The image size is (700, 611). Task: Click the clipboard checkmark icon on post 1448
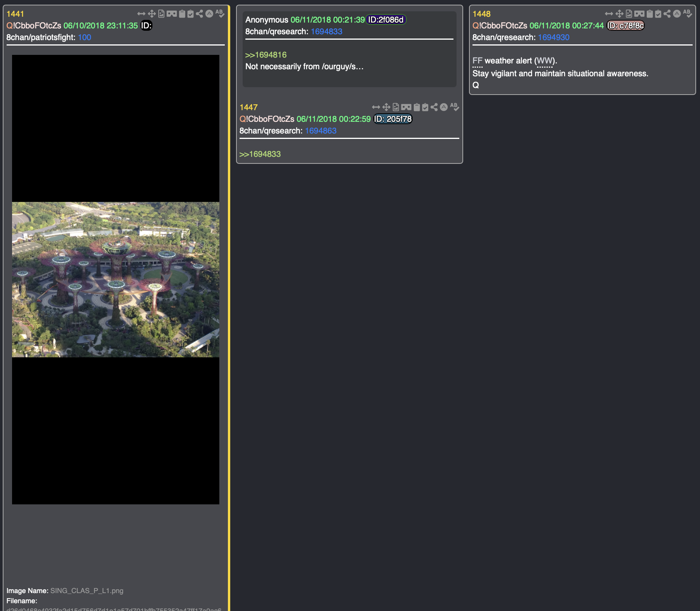658,14
